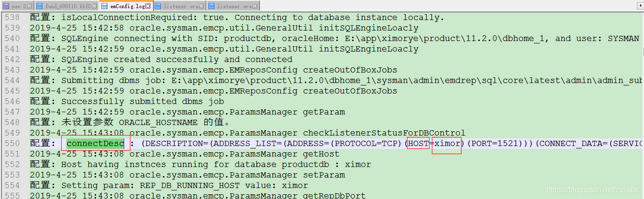The width and height of the screenshot is (644, 199).
Task: Click 'Host having instnces running' on line 552
Action: coord(135,165)
